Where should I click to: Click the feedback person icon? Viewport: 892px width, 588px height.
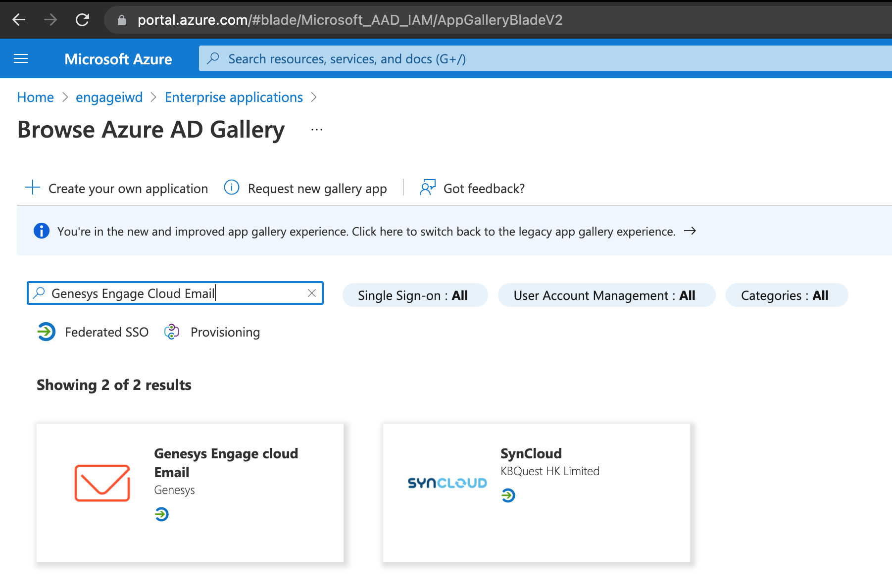428,187
